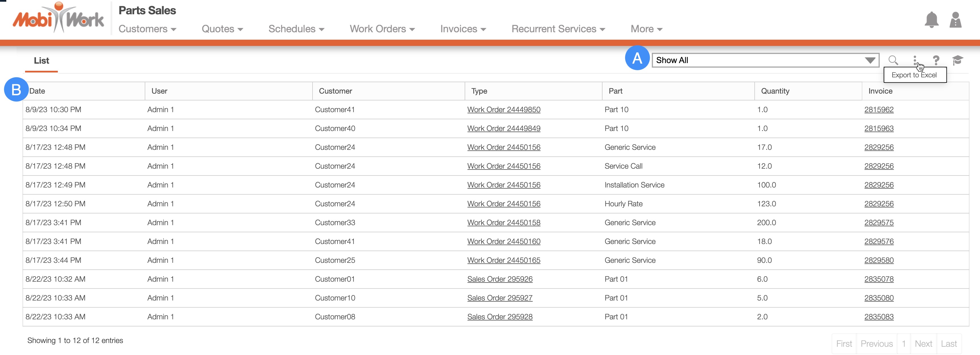Image resolution: width=980 pixels, height=355 pixels.
Task: Click the notifications bell icon
Action: click(931, 20)
